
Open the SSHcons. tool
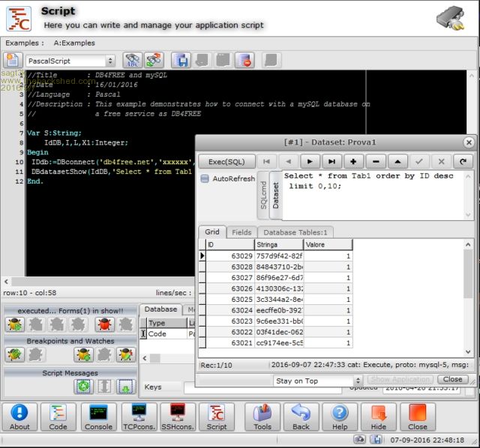pos(177,417)
